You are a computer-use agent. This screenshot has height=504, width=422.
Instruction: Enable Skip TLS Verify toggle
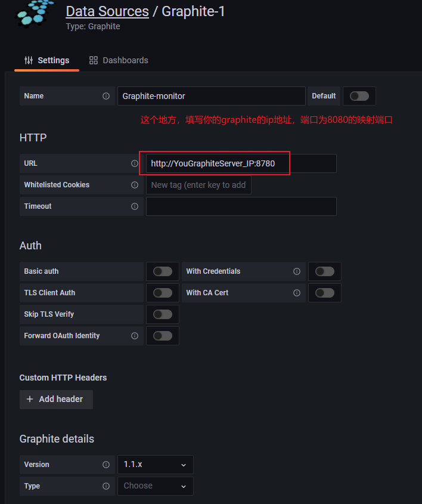tap(162, 314)
